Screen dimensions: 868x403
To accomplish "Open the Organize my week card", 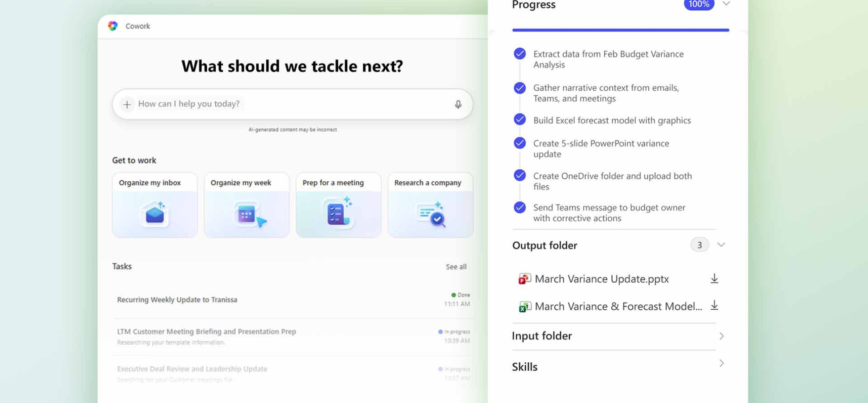I will click(x=247, y=205).
